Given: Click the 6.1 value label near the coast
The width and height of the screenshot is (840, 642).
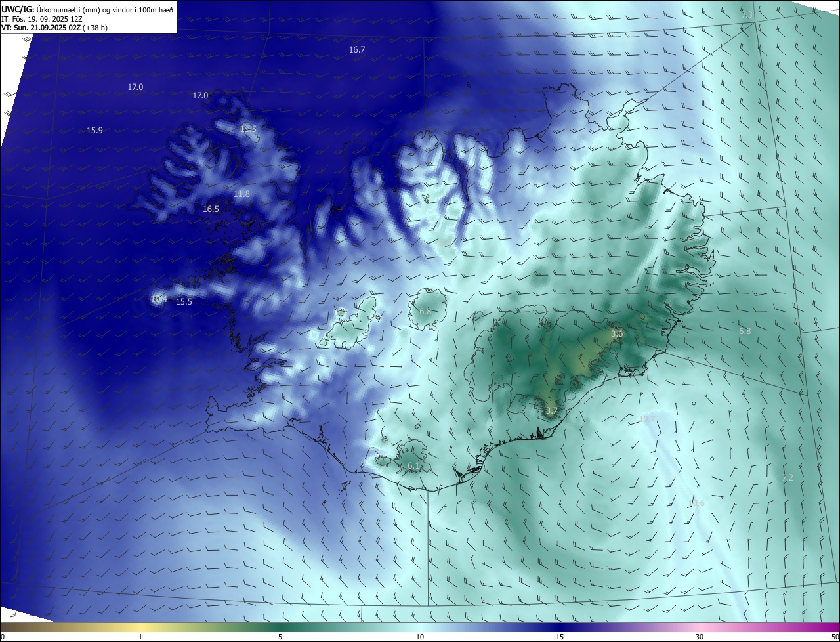Looking at the screenshot, I should (x=413, y=466).
